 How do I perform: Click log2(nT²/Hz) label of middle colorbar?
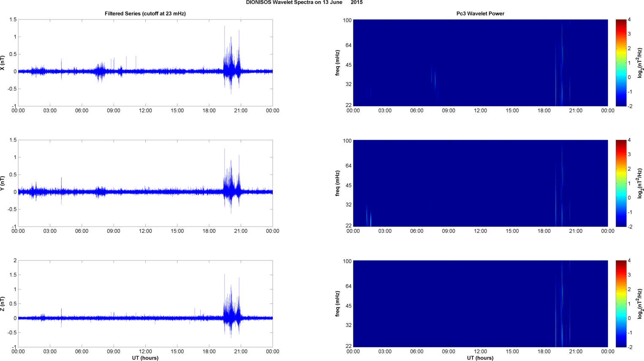[640, 183]
